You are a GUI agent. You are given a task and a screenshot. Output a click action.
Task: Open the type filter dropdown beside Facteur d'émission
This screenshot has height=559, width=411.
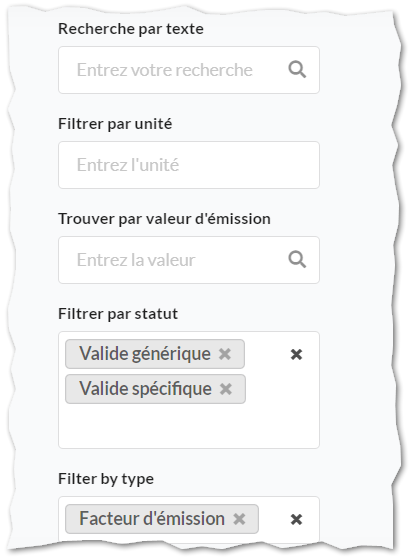(x=274, y=519)
